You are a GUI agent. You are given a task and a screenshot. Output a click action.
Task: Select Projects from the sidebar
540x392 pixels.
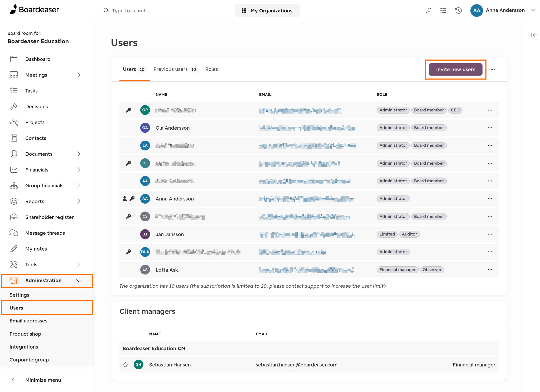pyautogui.click(x=35, y=122)
